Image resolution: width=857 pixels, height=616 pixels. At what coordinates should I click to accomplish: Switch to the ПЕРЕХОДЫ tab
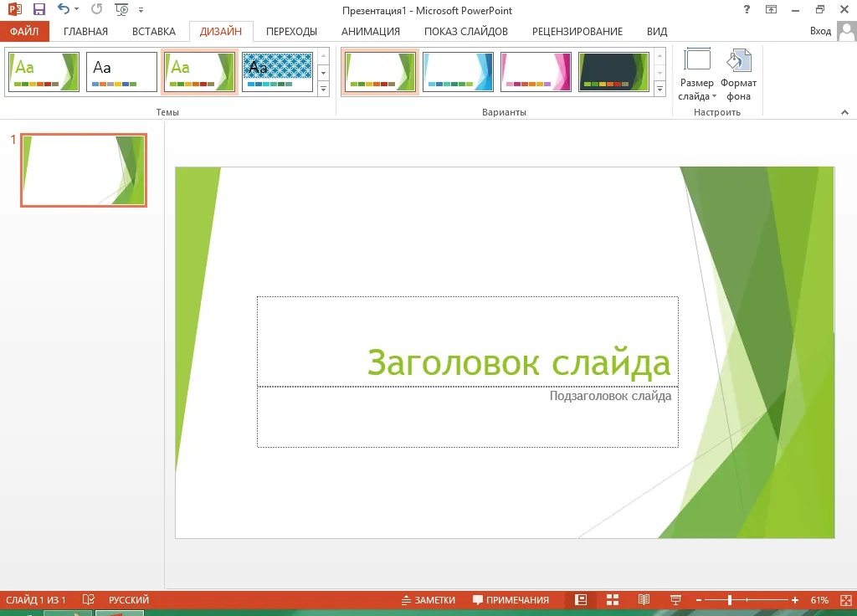click(291, 31)
